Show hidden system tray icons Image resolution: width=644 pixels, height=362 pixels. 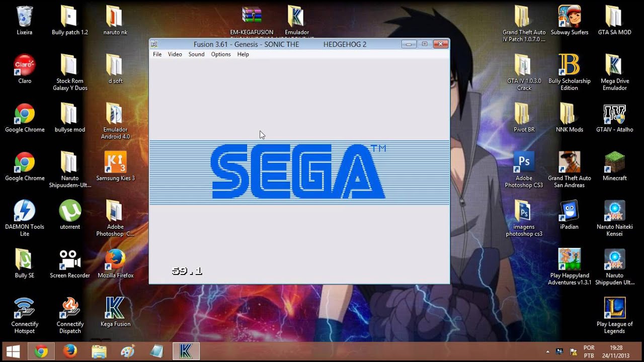click(x=547, y=351)
